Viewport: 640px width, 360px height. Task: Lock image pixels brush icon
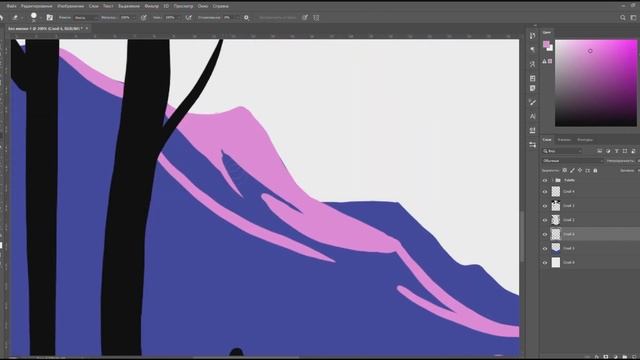pos(572,171)
